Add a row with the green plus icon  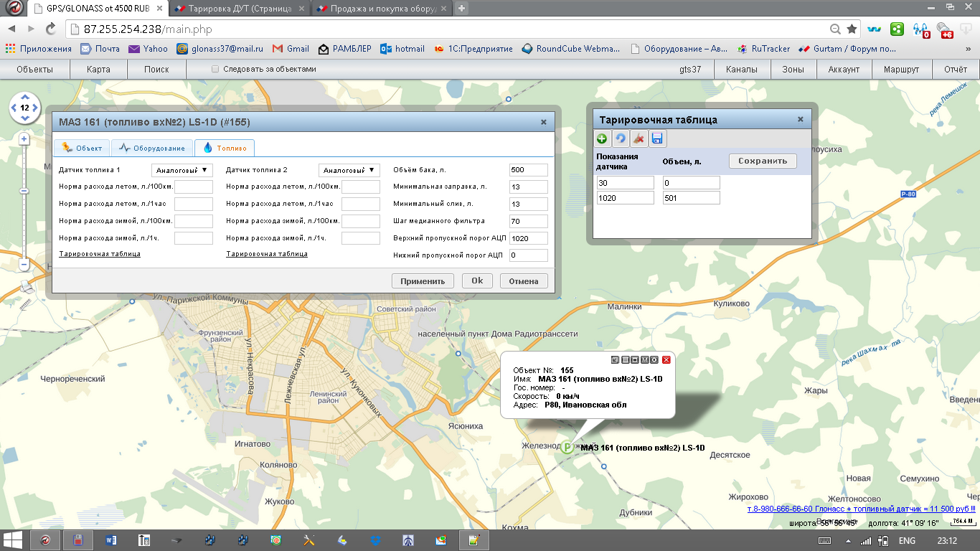602,138
